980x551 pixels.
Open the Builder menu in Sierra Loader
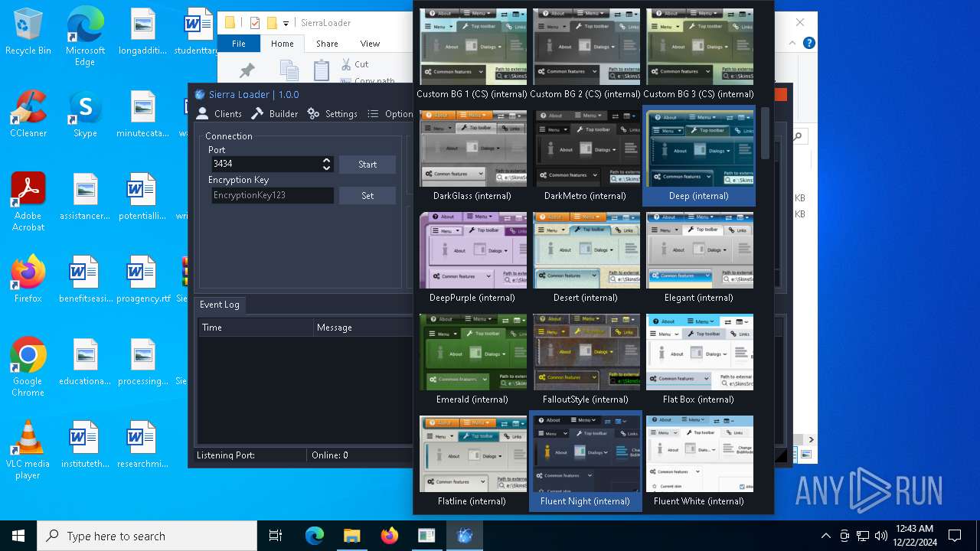coord(275,113)
